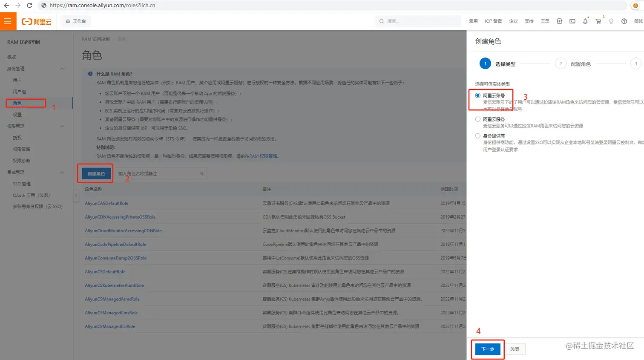This screenshot has height=360, width=644.
Task: Open the 费用 menu in header
Action: tap(473, 21)
